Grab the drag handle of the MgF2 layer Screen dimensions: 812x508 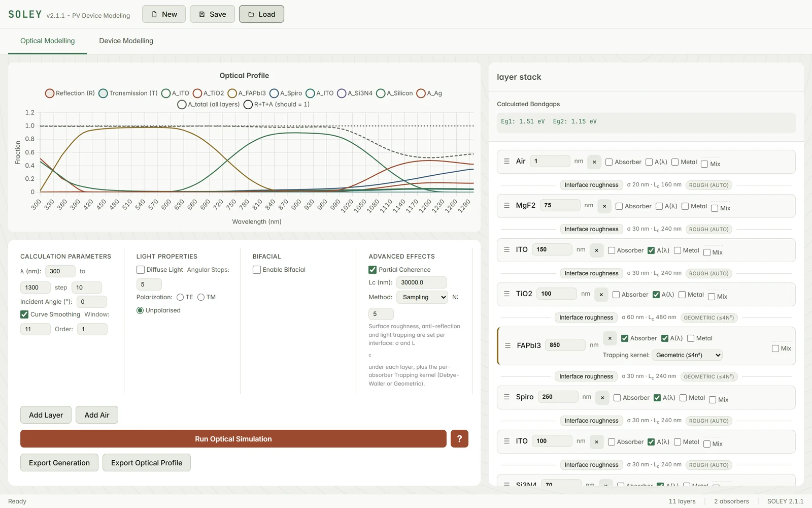[x=506, y=205]
